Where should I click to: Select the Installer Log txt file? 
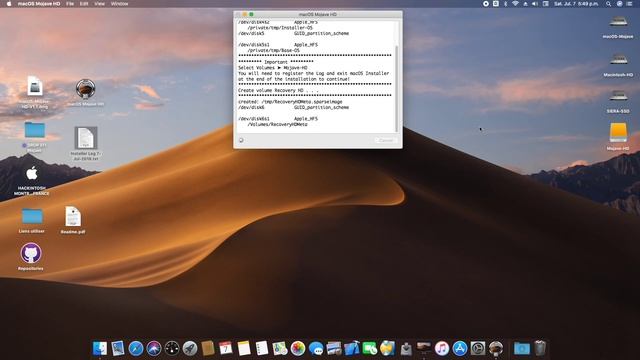(x=85, y=138)
